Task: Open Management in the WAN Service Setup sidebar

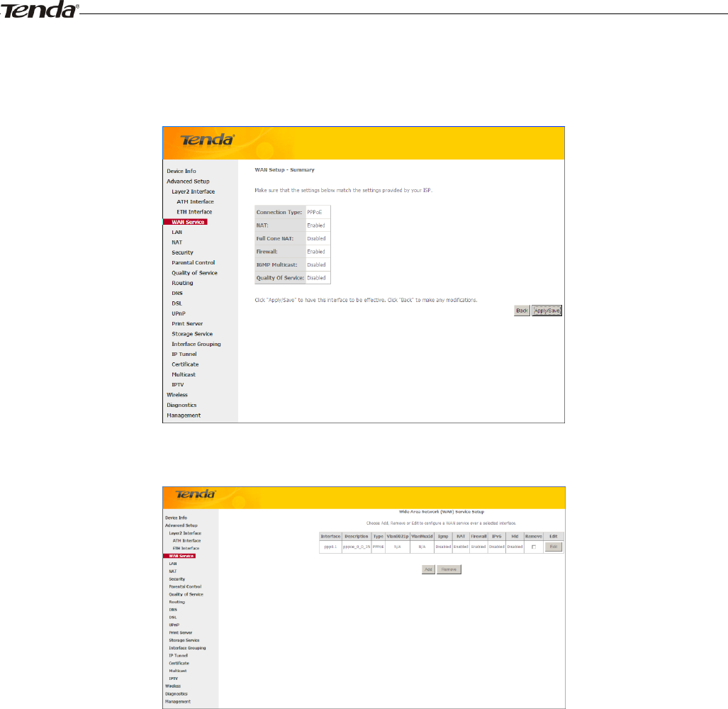Action: pyautogui.click(x=178, y=702)
